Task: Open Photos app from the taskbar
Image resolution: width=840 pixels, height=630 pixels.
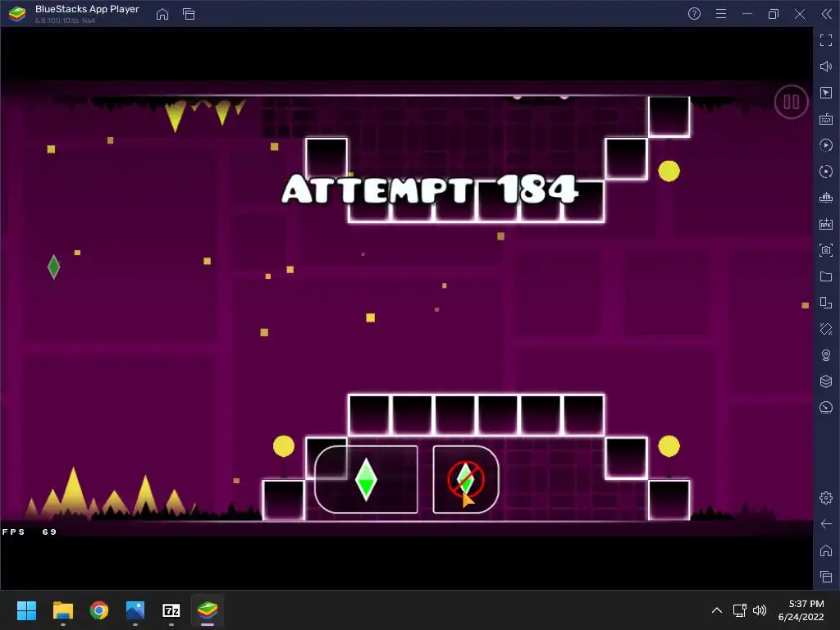Action: coord(135,610)
